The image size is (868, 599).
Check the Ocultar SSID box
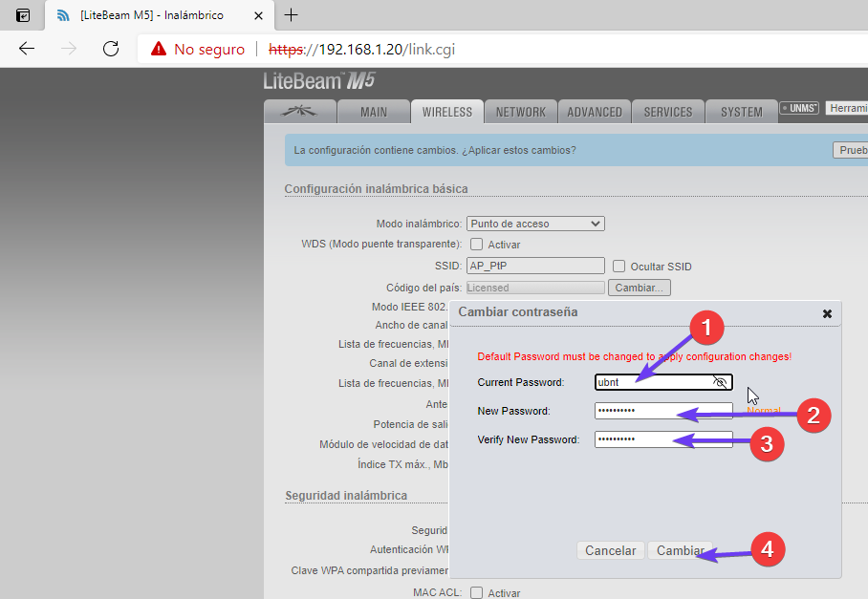[619, 267]
